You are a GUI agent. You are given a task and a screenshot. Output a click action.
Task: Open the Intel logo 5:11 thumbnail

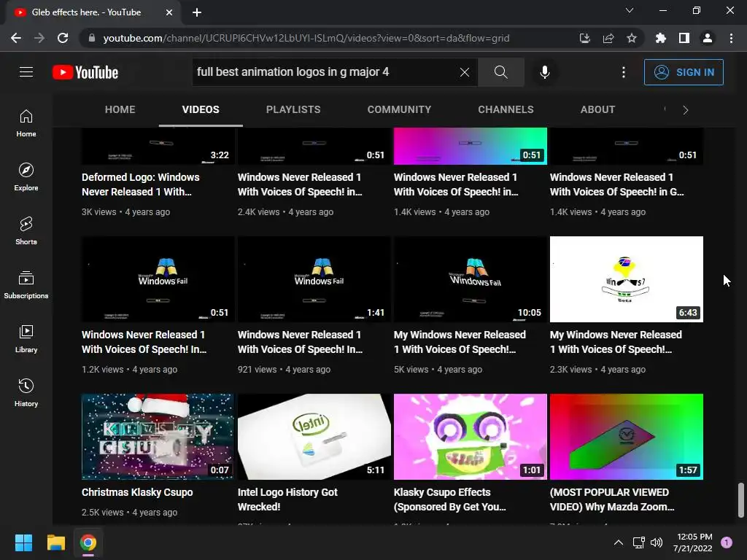click(314, 437)
